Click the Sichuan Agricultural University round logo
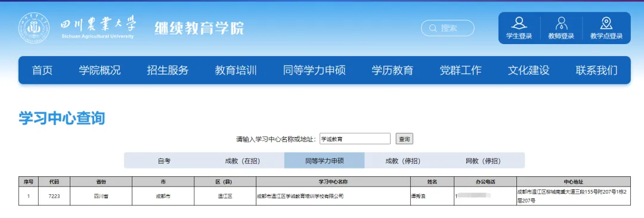This screenshot has height=218, width=644. tap(33, 27)
